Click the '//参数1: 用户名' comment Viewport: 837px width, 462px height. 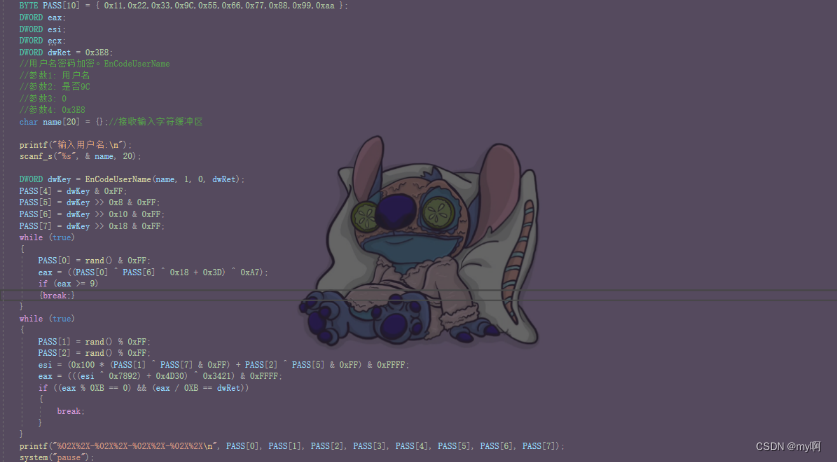click(x=54, y=75)
